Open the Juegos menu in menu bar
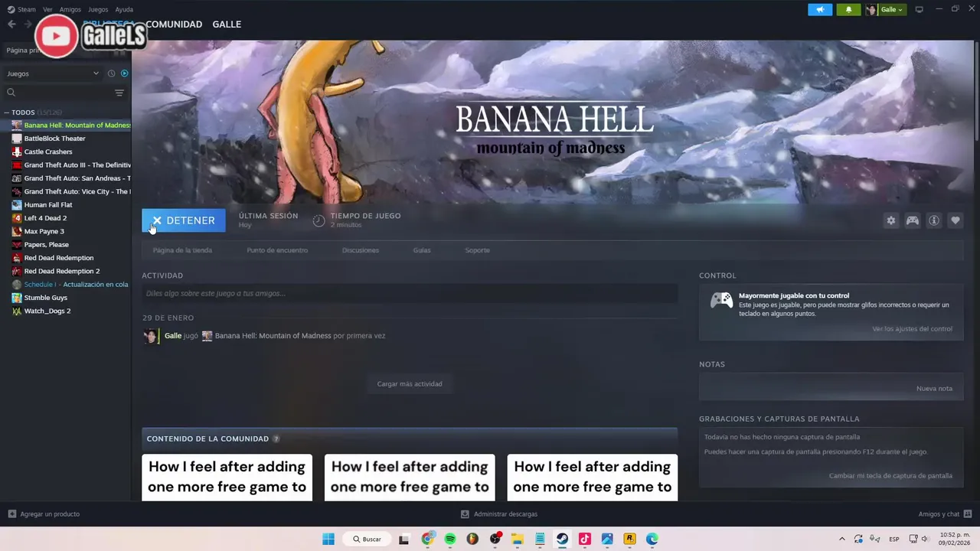The height and width of the screenshot is (551, 980). point(98,9)
